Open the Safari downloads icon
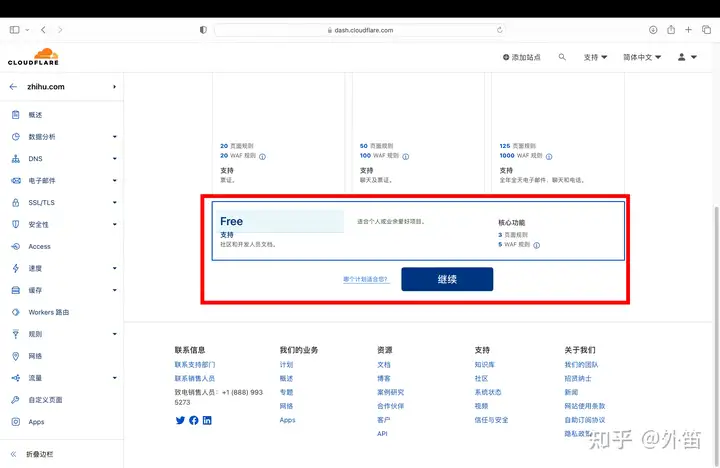This screenshot has height=468, width=720. coord(653,30)
